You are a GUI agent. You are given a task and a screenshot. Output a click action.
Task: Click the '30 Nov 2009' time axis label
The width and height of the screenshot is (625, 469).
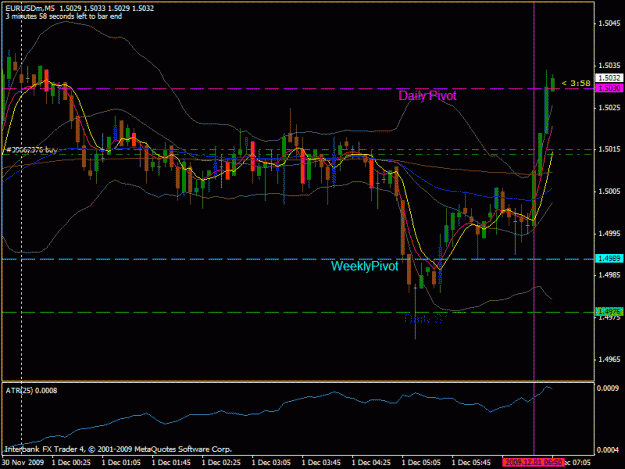click(x=22, y=463)
